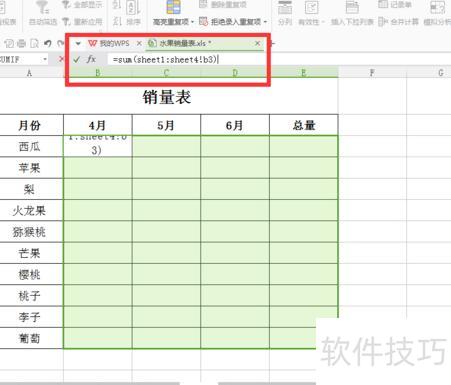Select column D header

click(235, 72)
